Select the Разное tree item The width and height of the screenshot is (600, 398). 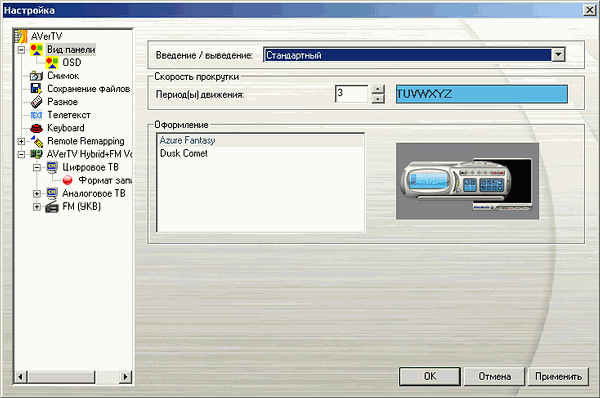point(62,102)
